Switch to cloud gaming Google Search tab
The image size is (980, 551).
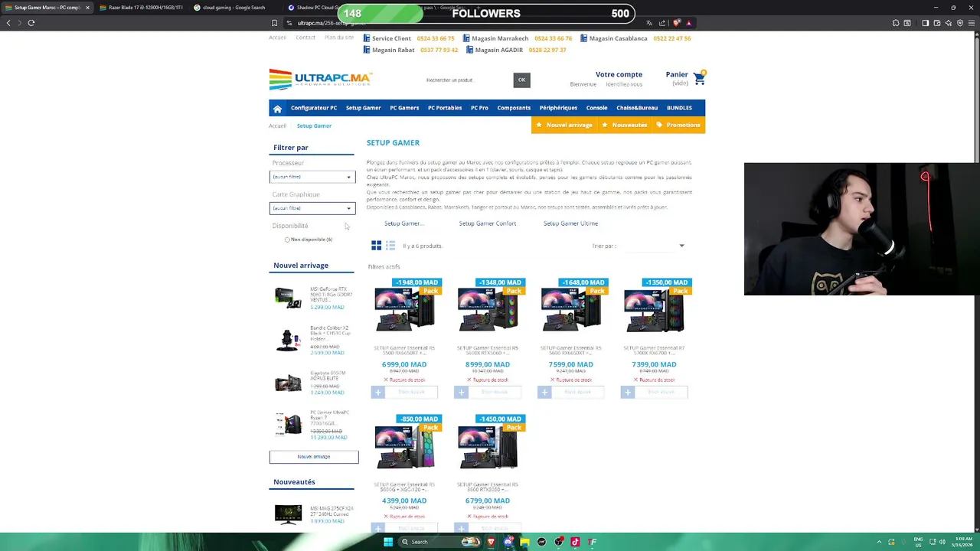pyautogui.click(x=234, y=8)
